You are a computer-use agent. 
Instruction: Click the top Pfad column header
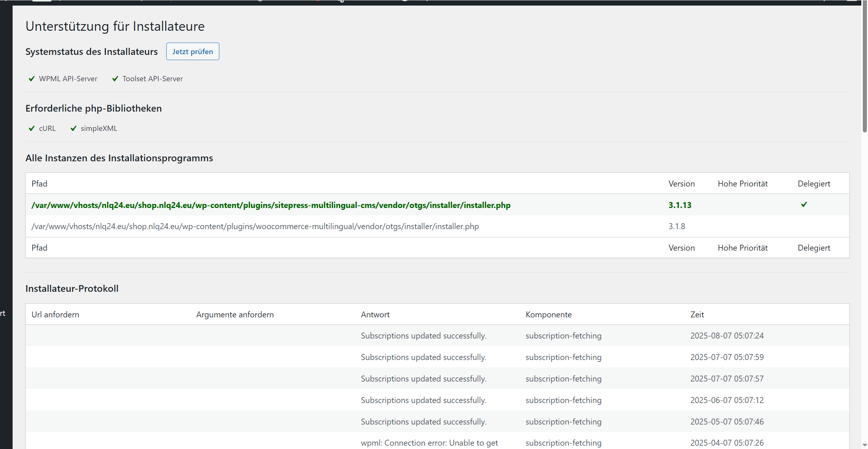coord(39,184)
